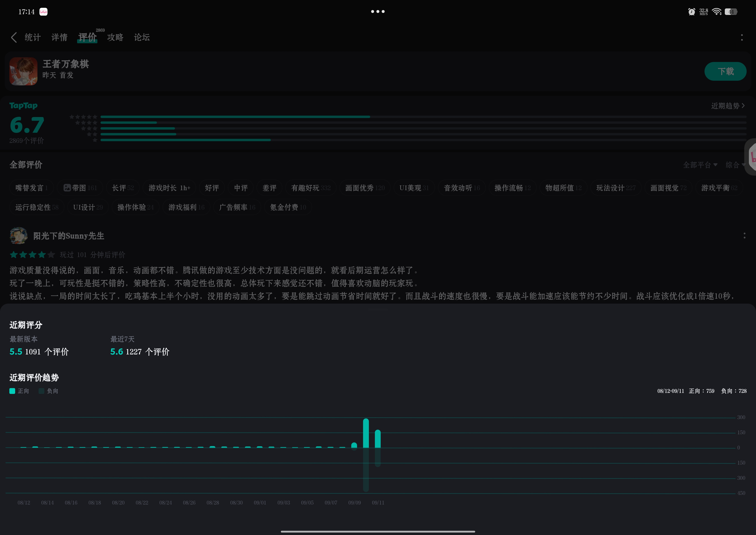Image resolution: width=756 pixels, height=535 pixels.
Task: Open the more options on Sunny先生's review
Action: click(x=744, y=236)
